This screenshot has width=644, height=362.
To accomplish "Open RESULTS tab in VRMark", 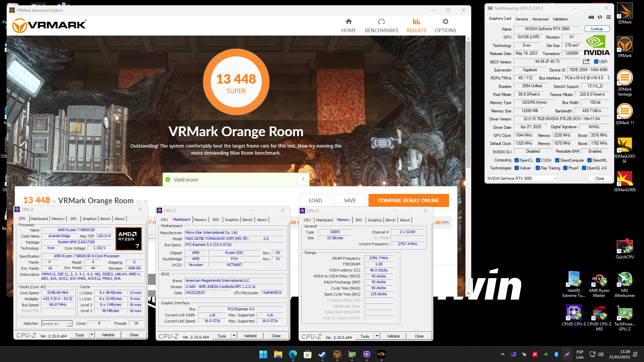I will (416, 25).
